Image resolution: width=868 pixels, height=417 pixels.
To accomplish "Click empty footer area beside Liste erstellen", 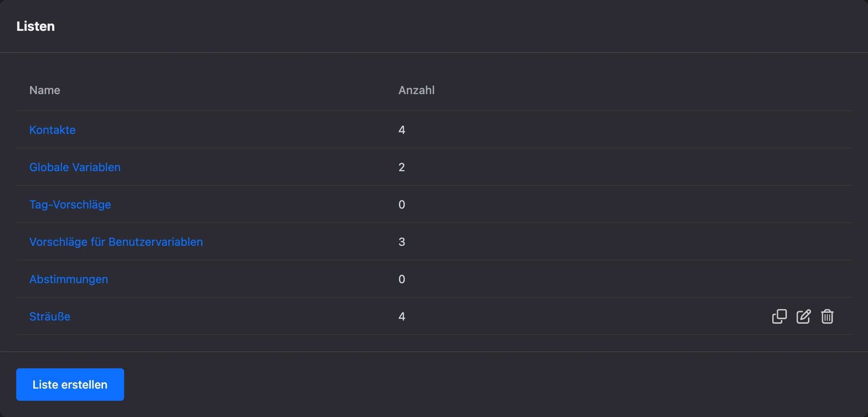I will click(487, 385).
